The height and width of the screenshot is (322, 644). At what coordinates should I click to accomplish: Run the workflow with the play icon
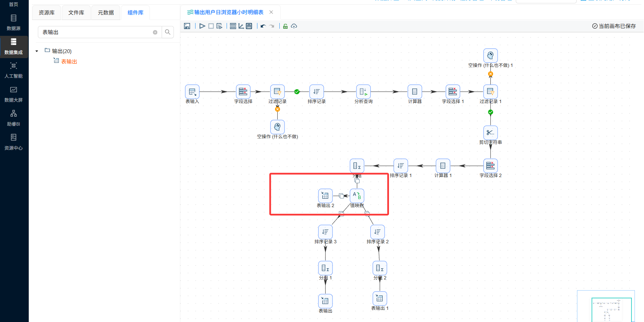pyautogui.click(x=202, y=26)
